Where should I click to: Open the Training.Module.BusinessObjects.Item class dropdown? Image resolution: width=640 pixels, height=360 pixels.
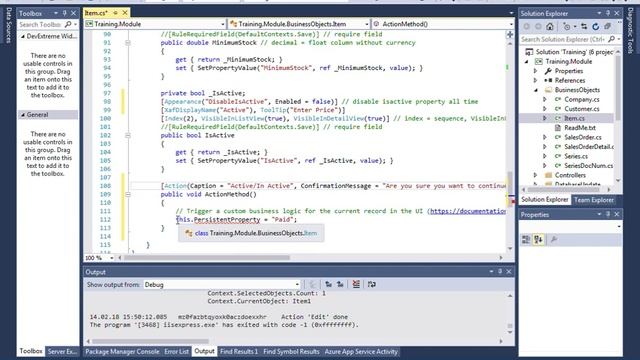pyautogui.click(x=367, y=24)
